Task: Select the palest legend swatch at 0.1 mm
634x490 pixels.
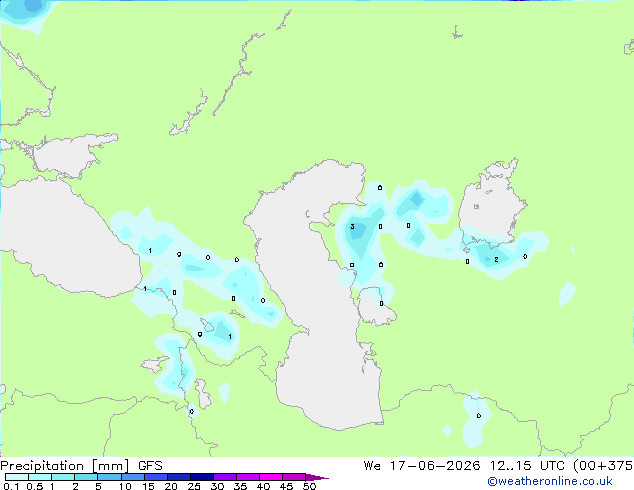Action: coord(17,477)
